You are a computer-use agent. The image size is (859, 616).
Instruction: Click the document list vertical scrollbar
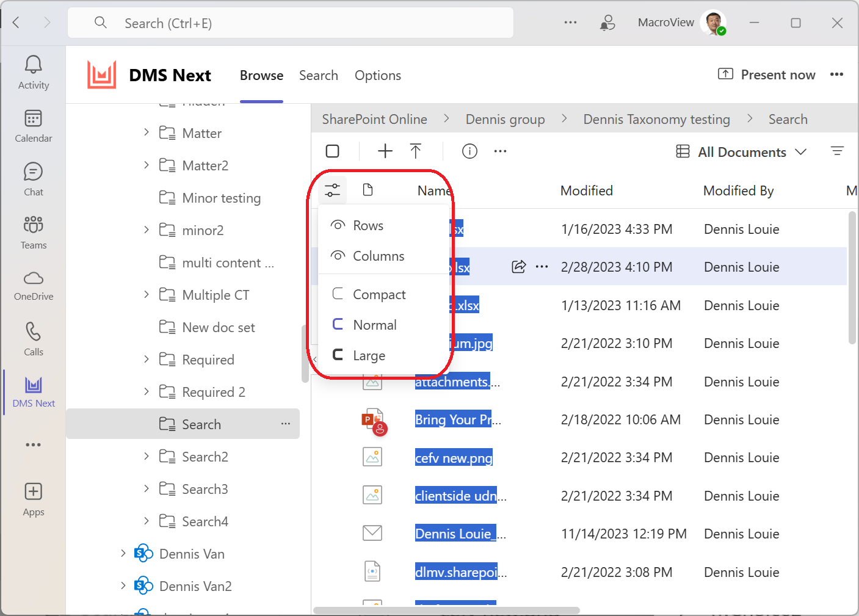[x=852, y=278]
